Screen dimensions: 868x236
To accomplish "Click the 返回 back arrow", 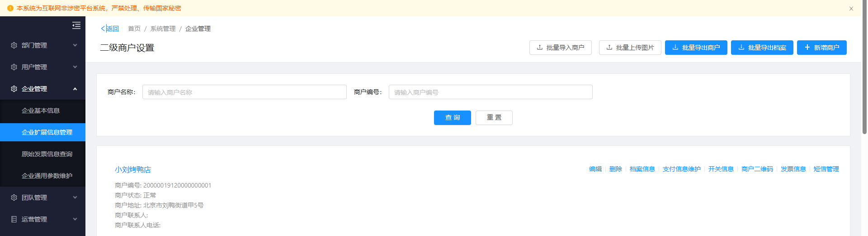I will (x=104, y=29).
